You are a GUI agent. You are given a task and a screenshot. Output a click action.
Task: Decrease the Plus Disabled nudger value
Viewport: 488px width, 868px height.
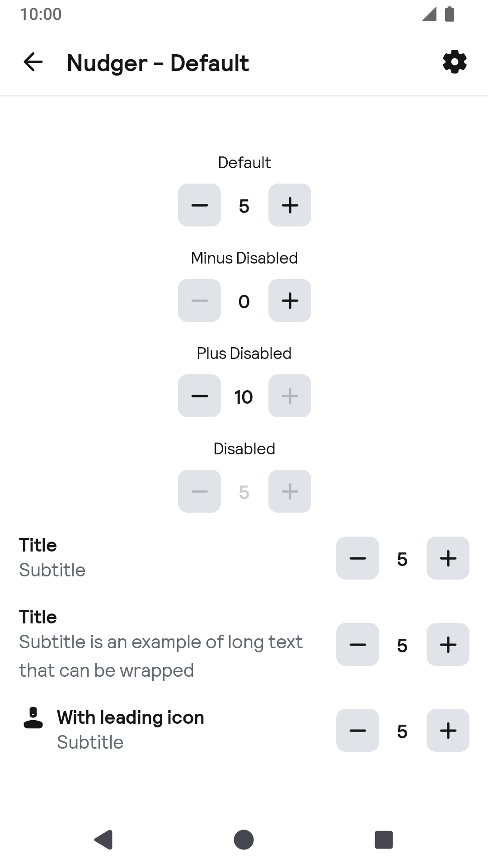coord(199,396)
